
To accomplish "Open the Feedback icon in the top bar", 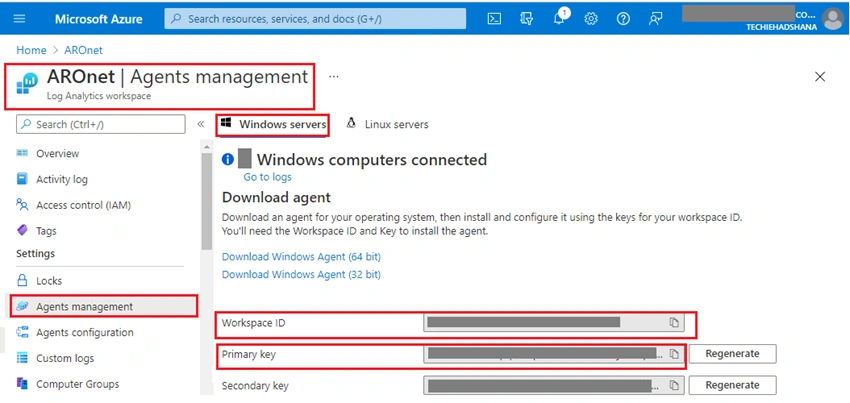I will (655, 18).
